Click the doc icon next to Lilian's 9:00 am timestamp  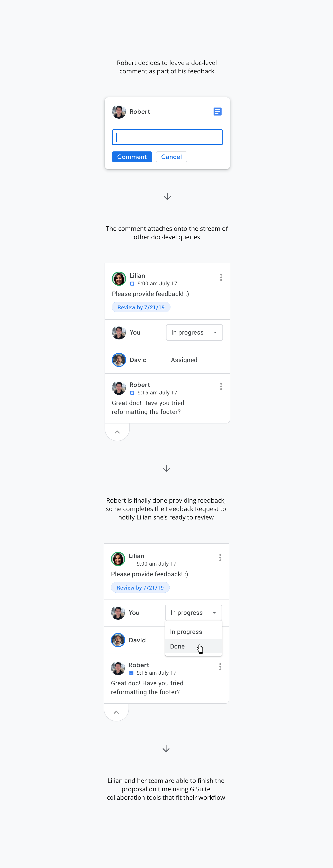132,284
